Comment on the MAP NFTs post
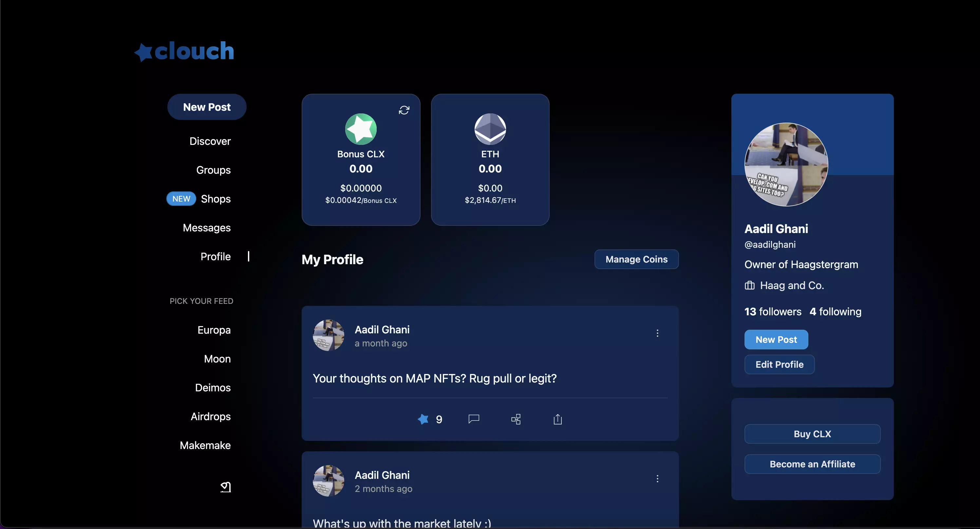Viewport: 980px width, 529px height. [x=474, y=419]
